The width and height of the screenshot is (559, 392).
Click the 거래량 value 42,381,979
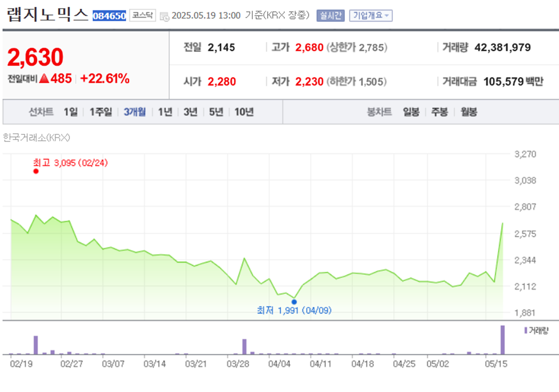point(503,47)
